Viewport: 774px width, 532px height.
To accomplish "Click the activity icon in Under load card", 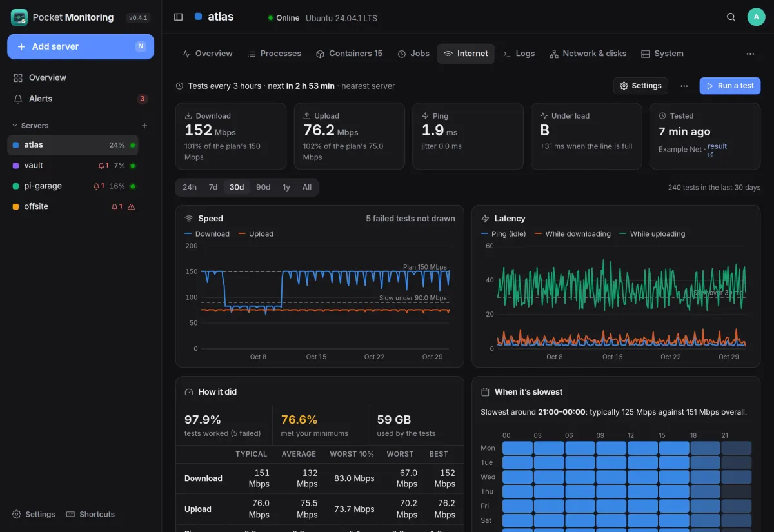I will (544, 116).
